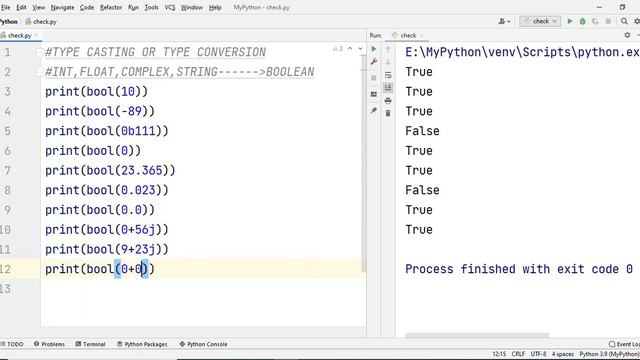Screen dimensions: 640x360
Task: Open the IDE settings gear in the top toolbar
Action: [637, 21]
